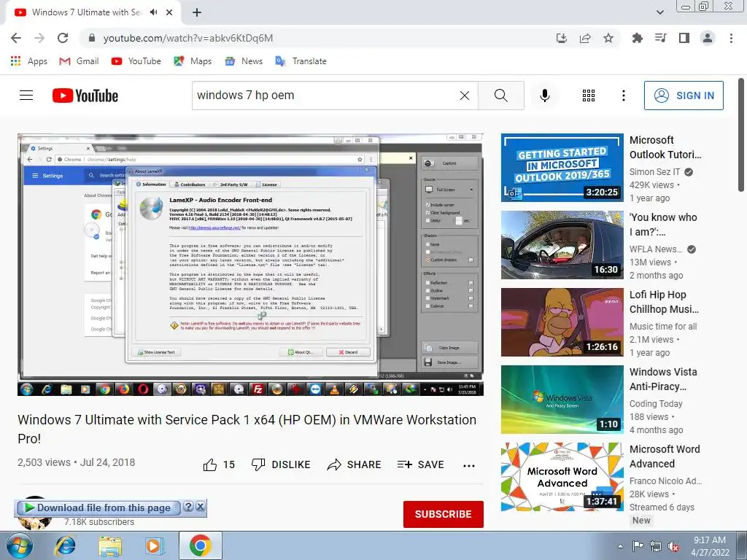Screen dimensions: 747x560
Task: Open YouTube settings three-dot menu
Action: [623, 96]
